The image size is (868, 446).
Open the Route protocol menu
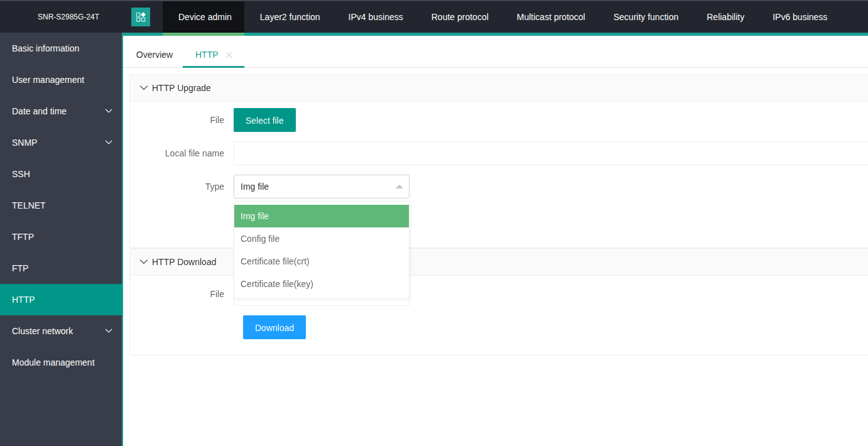point(460,17)
